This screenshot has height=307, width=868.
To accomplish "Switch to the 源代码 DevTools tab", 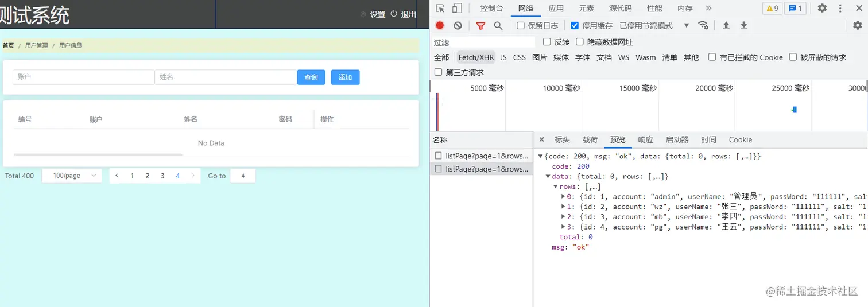I will click(x=620, y=8).
